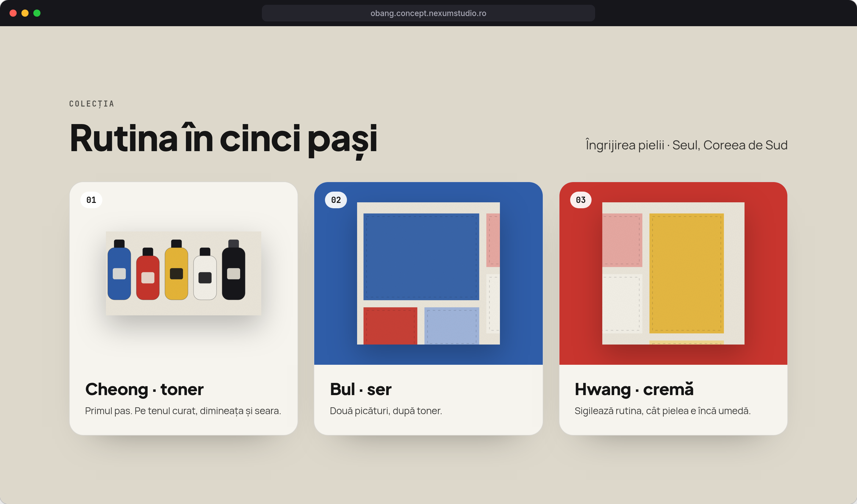Click the 01 number badge
Viewport: 857px width, 504px height.
coord(91,200)
